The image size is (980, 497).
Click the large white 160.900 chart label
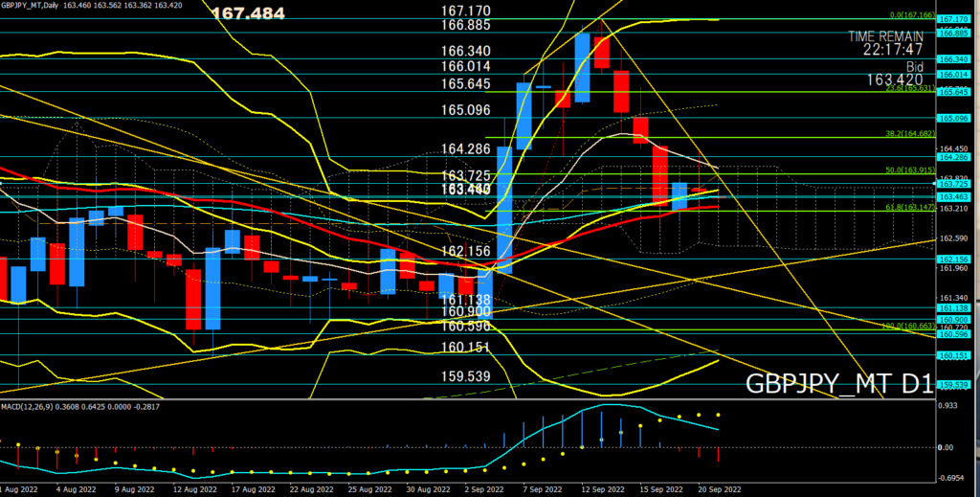466,311
